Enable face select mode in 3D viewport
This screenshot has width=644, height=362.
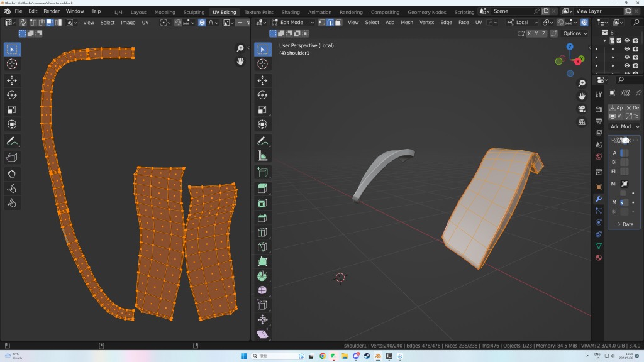[x=338, y=23]
